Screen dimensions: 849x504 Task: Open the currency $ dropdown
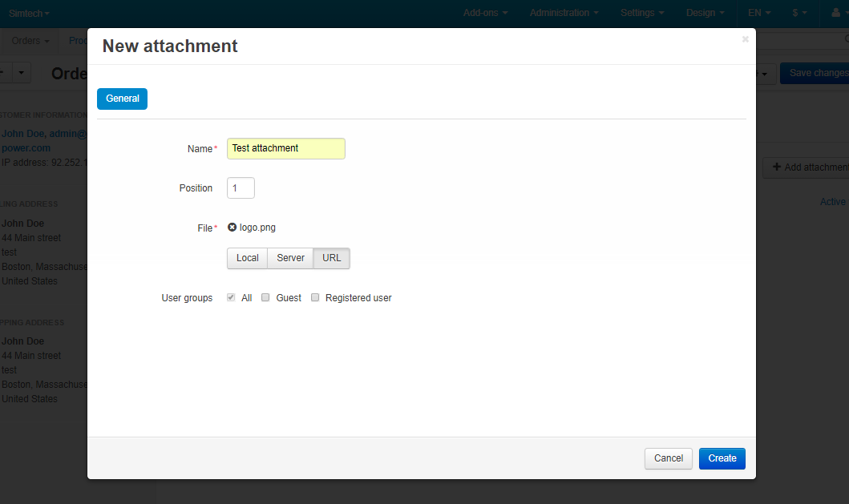click(799, 13)
